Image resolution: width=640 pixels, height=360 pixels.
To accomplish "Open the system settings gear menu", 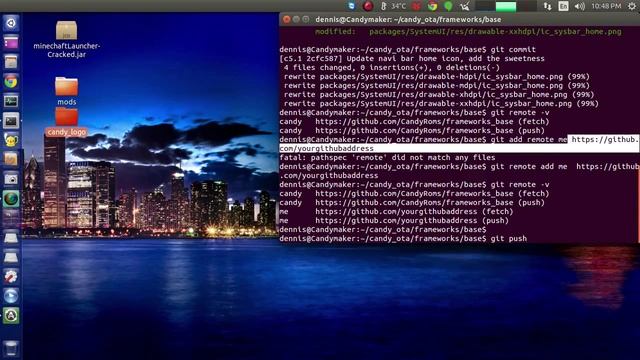I will click(x=632, y=6).
